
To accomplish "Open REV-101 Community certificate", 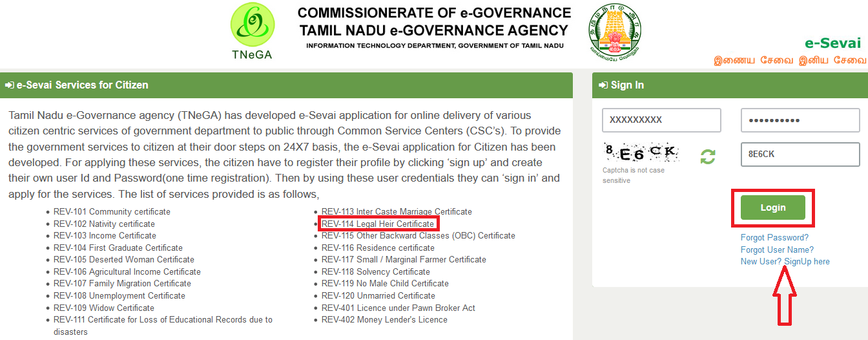I will pos(112,211).
